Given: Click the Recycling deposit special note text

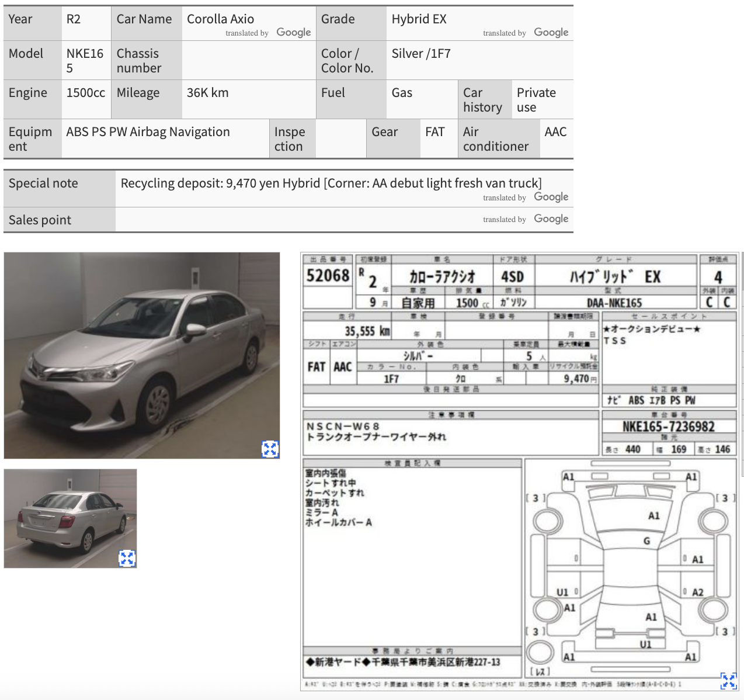Looking at the screenshot, I should [x=331, y=183].
